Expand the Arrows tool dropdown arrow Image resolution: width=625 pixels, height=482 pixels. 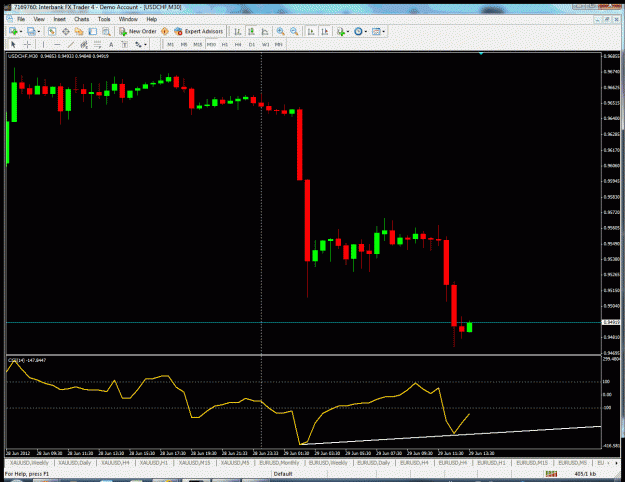145,45
